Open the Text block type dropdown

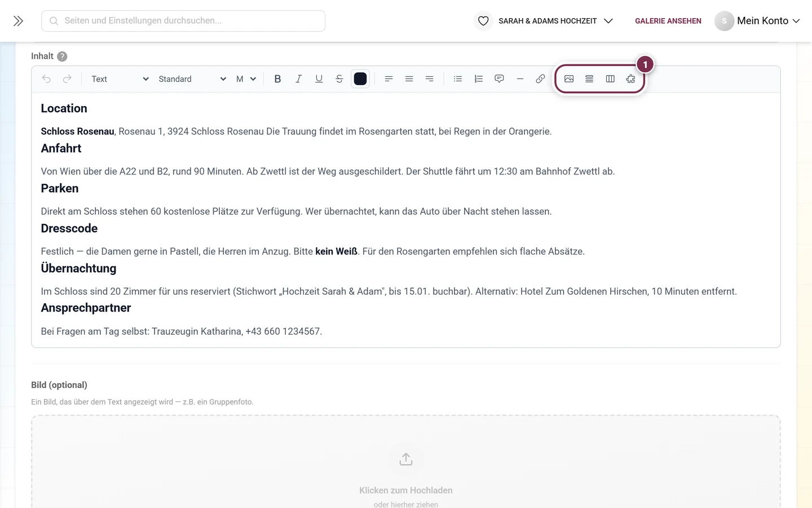[120, 79]
